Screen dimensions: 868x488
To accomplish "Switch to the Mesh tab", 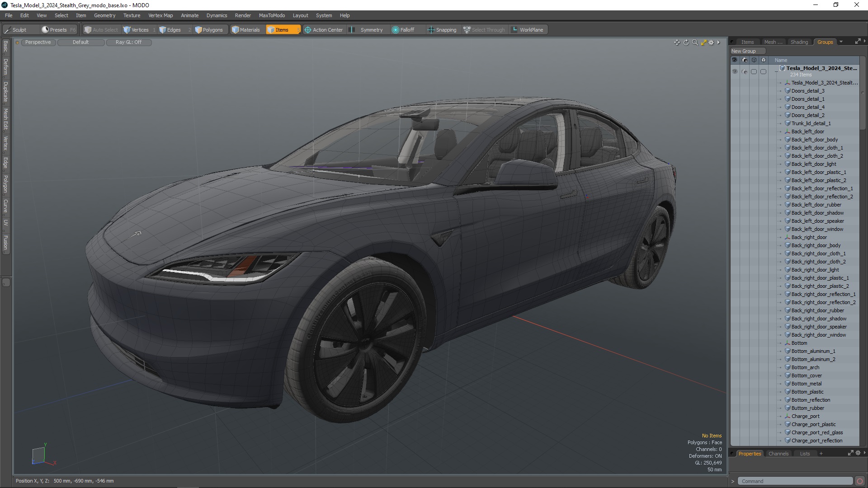I will pos(773,42).
